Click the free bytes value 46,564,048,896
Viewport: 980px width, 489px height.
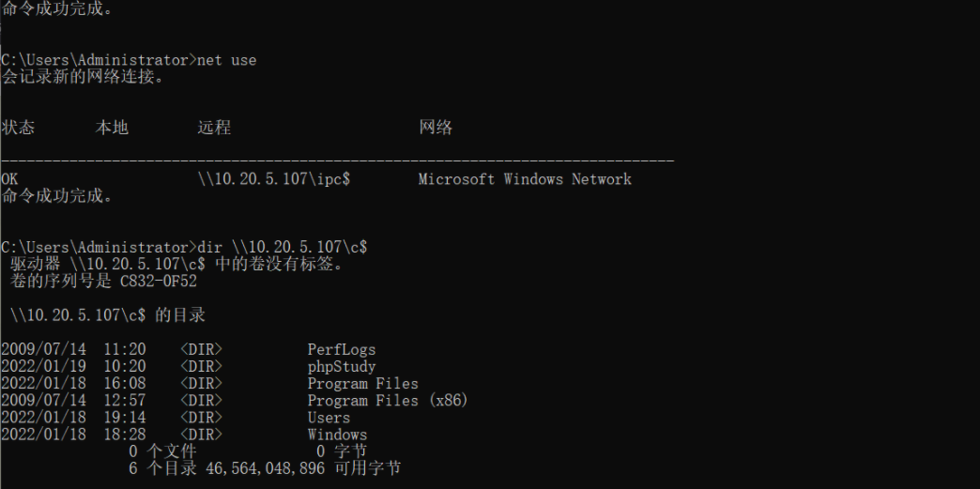(x=265, y=468)
